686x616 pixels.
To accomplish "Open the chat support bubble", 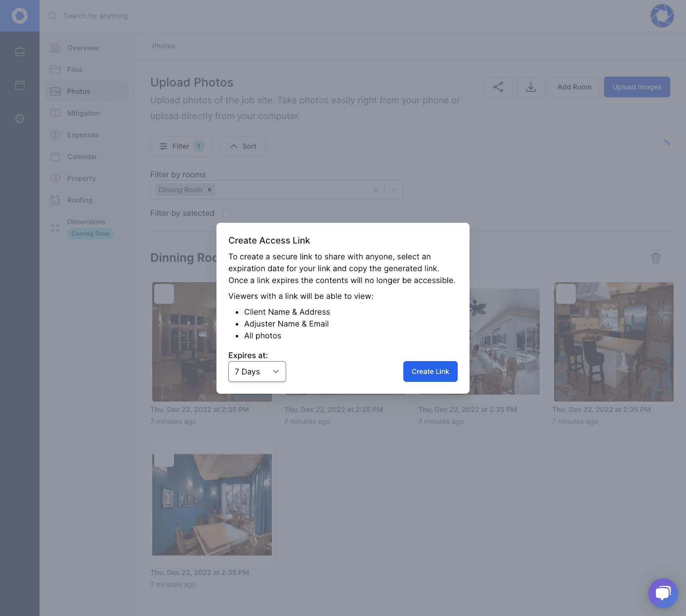I will tap(663, 593).
